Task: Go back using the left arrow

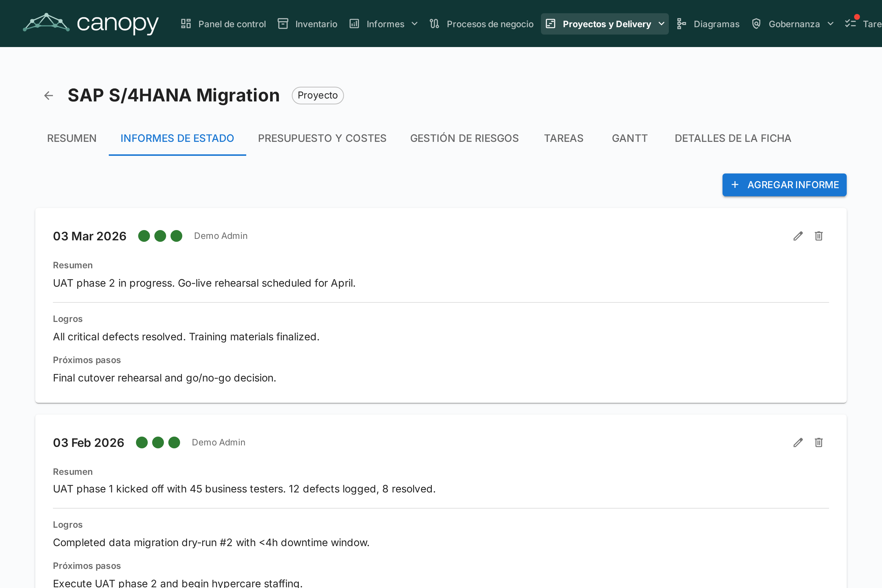Action: 49,96
